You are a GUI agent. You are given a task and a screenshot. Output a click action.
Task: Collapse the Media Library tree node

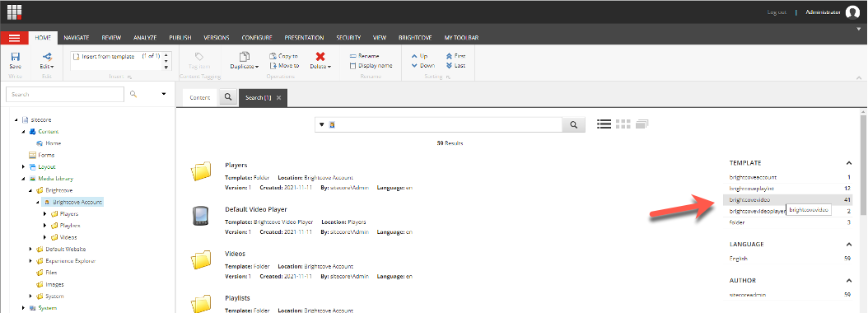coord(23,179)
